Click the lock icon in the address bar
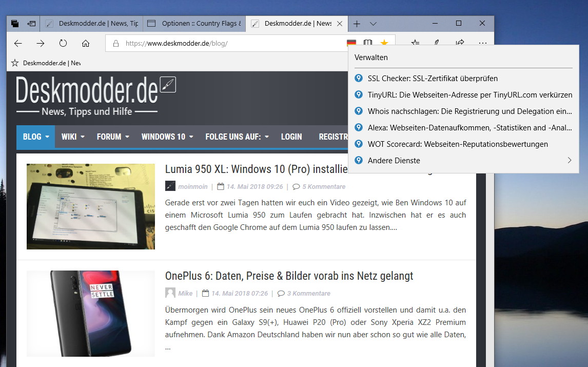The image size is (588, 367). 116,44
